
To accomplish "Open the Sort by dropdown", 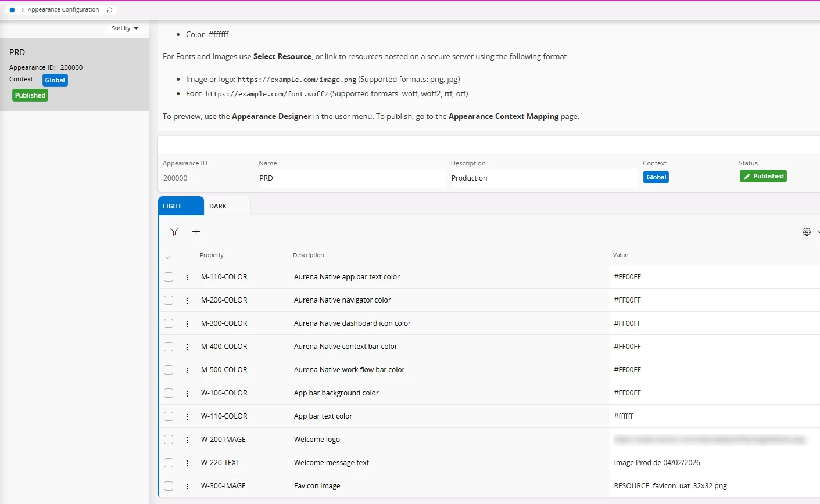I will coord(126,28).
